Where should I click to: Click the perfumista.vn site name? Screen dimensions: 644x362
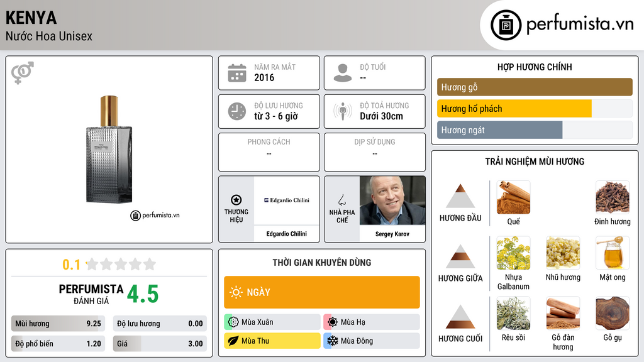click(x=580, y=25)
